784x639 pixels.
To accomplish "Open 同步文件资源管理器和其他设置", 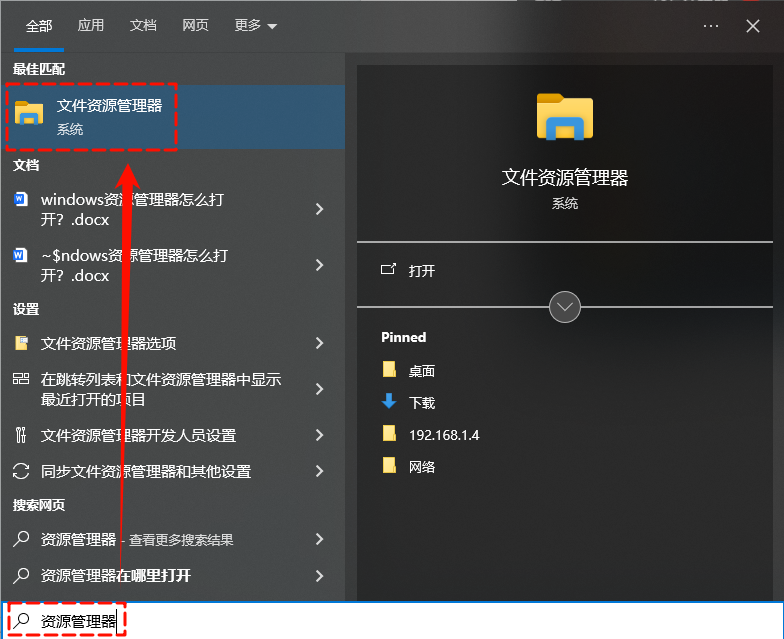I will click(174, 471).
